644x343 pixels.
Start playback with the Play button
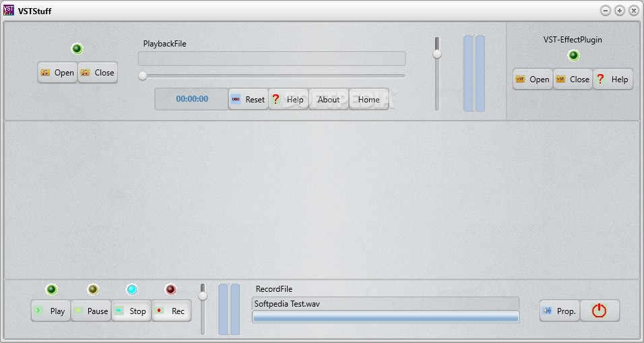(51, 311)
